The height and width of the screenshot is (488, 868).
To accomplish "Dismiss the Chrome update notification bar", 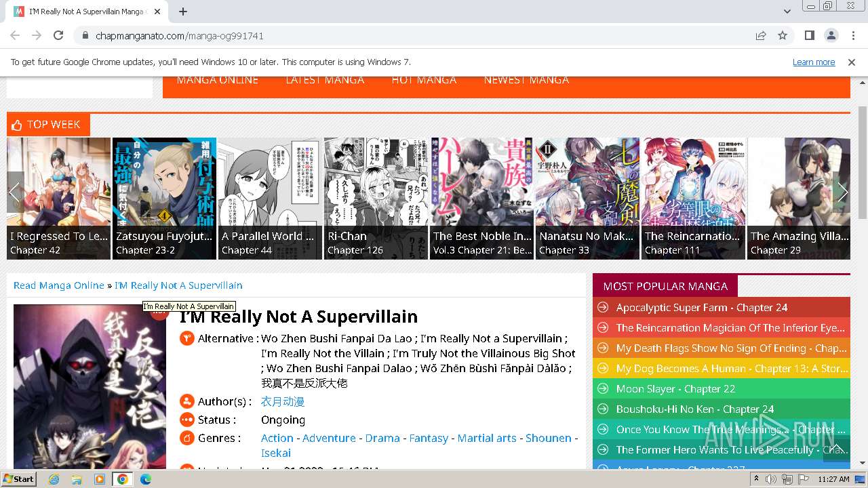I will [x=852, y=62].
